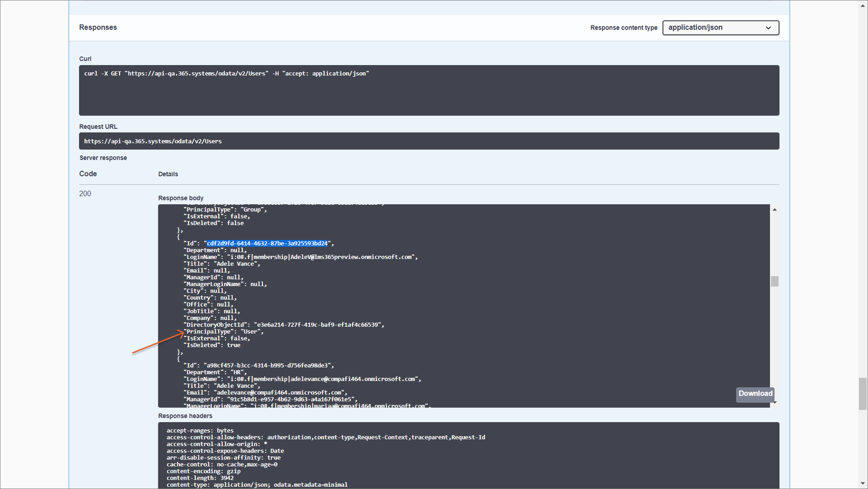868x489 pixels.
Task: Click inside the Response headers block
Action: coord(468,456)
